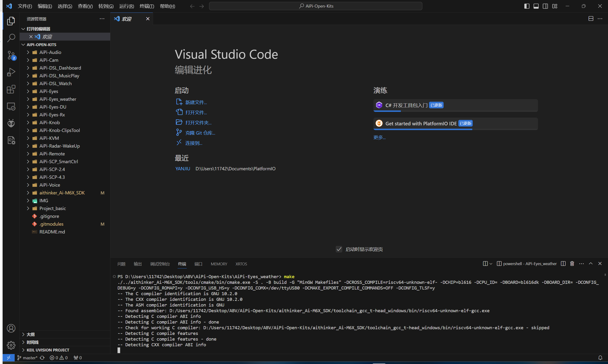Switch to the MEMORY panel tab
The height and width of the screenshot is (364, 608).
tap(219, 264)
